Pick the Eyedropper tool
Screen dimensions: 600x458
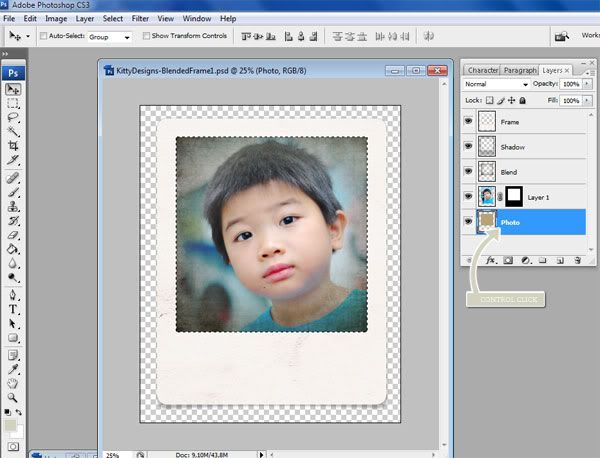(13, 369)
